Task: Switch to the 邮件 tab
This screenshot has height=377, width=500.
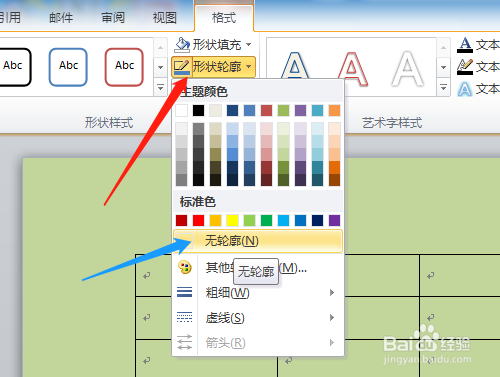Action: [61, 17]
